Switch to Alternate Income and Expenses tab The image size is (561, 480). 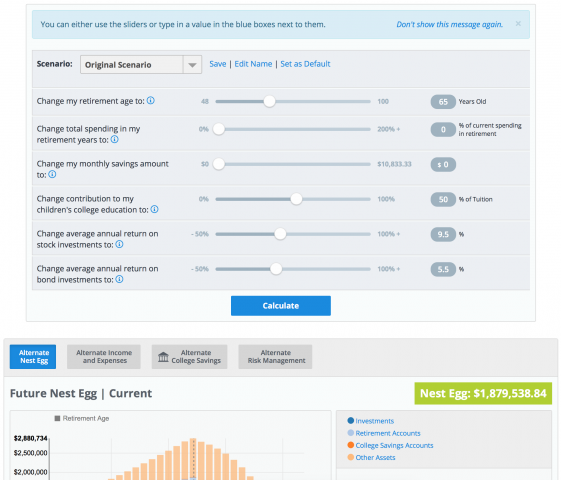(x=104, y=357)
